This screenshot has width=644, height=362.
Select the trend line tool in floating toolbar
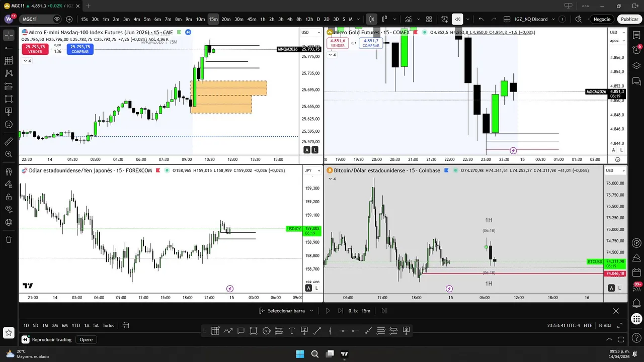(x=317, y=331)
